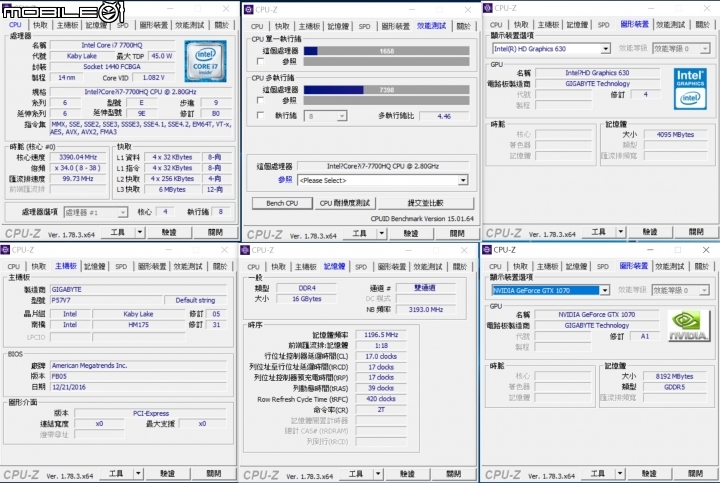This screenshot has width=720, height=483.
Task: Click the Intel graphics memory size 4095 MBytes
Action: point(675,135)
